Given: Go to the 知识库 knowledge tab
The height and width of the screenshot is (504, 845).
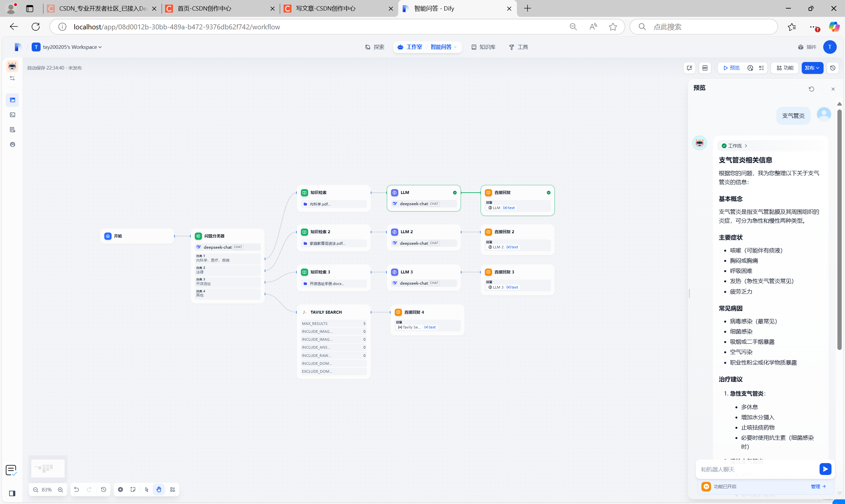Looking at the screenshot, I should click(483, 47).
